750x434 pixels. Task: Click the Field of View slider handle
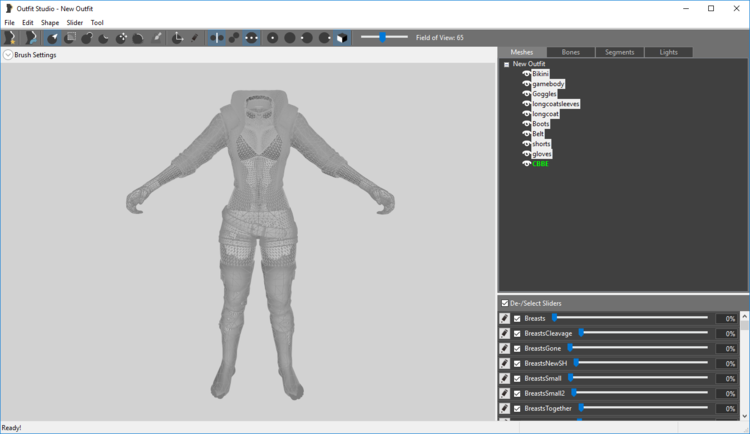(x=383, y=37)
